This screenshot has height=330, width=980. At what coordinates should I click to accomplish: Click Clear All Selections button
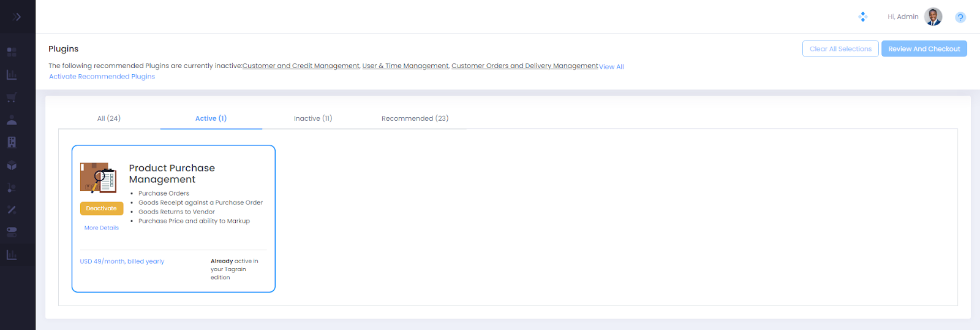pyautogui.click(x=840, y=48)
